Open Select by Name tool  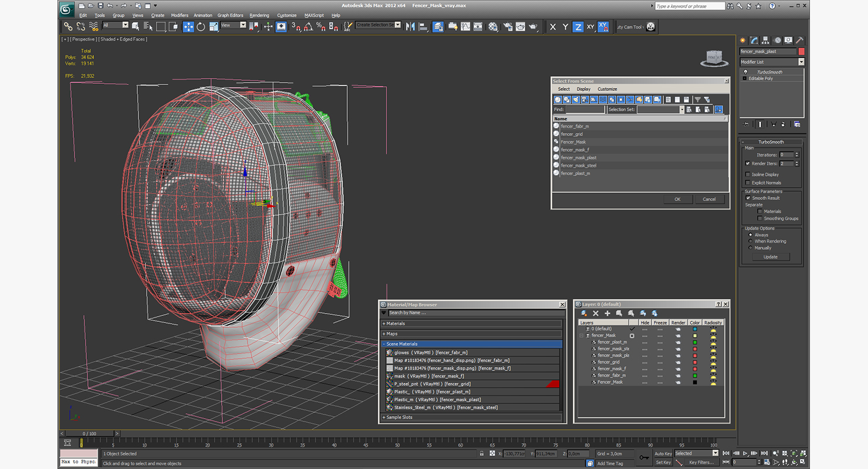(x=148, y=26)
